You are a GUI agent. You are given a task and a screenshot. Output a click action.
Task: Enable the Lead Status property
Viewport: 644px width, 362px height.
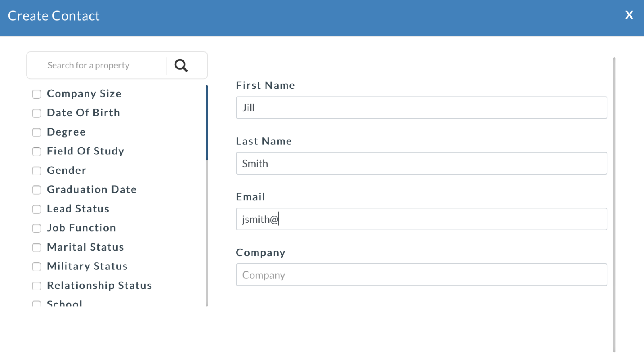coord(37,209)
